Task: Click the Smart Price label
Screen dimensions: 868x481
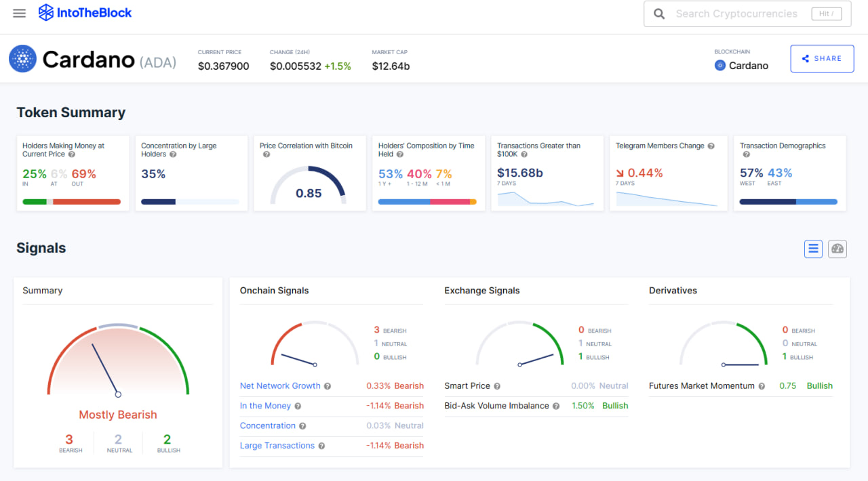Action: coord(467,385)
